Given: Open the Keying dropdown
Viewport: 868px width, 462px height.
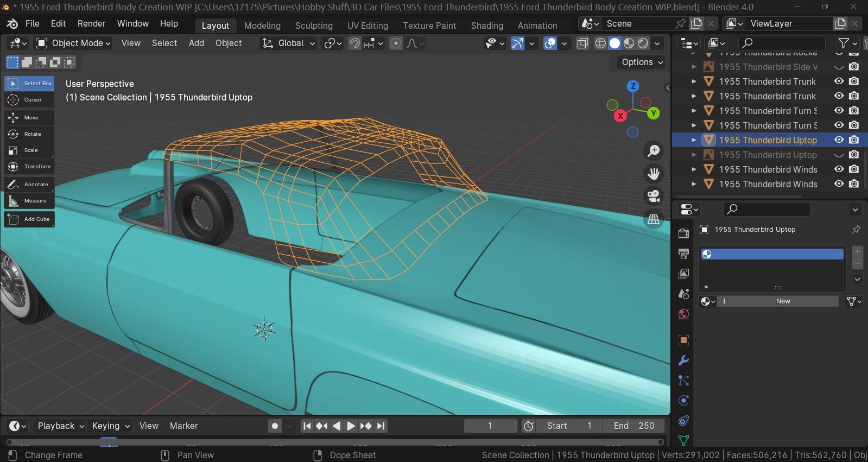Looking at the screenshot, I should [111, 426].
